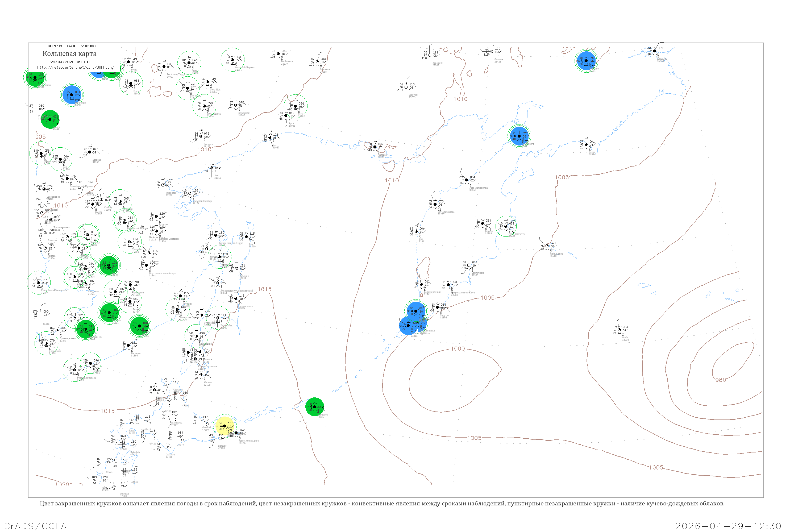
Task: Click the meteocenter.net URL in header box
Action: [x=75, y=68]
